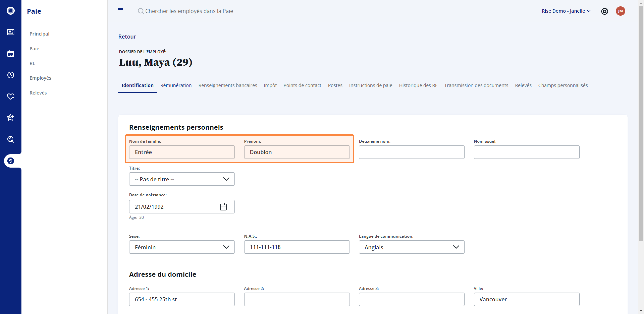Open Paie in the side menu

[x=34, y=48]
